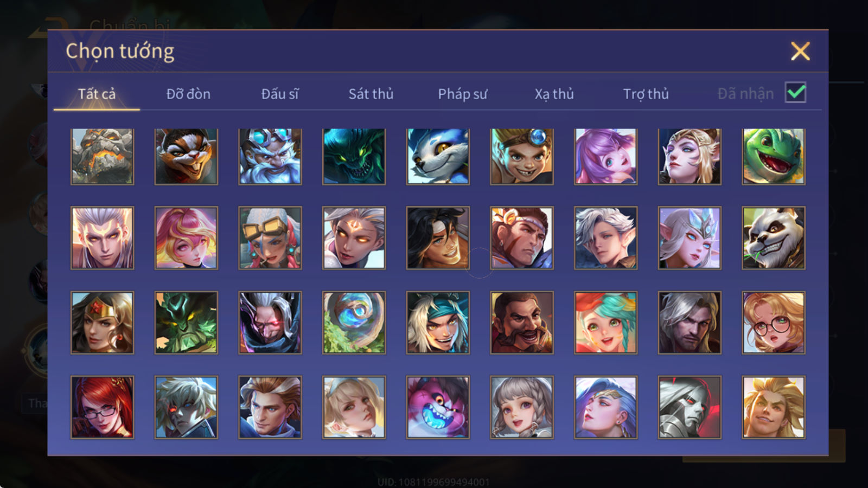The image size is (868, 488).
Task: Pick the heroine with golden tiara
Action: [102, 323]
